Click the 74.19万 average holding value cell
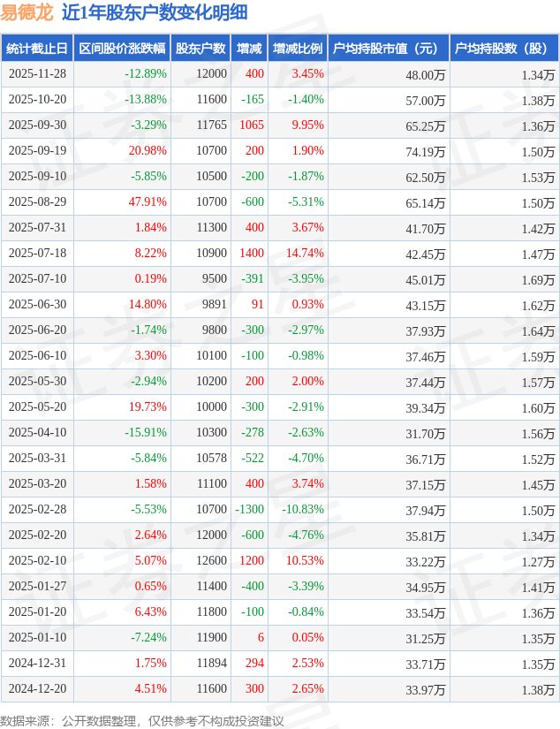560x729 pixels. [x=426, y=151]
